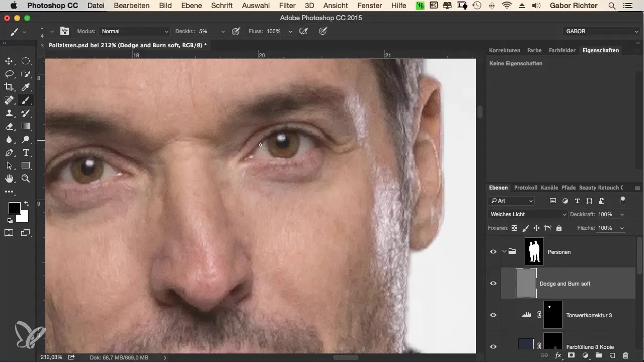Screen dimensions: 644x362
Task: Select the History Brush tool
Action: (x=26, y=114)
